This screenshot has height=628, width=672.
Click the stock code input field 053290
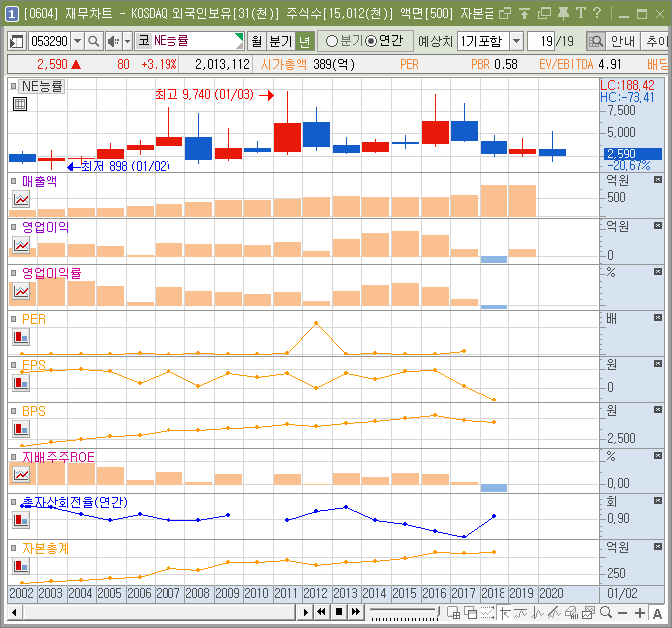point(49,42)
